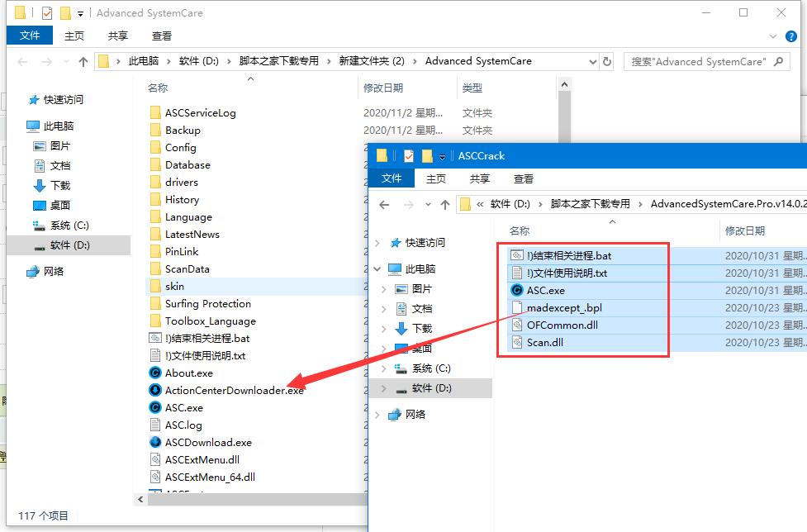Expand the ribbon in Advanced SystemCare window
This screenshot has height=532, width=807.
point(772,36)
